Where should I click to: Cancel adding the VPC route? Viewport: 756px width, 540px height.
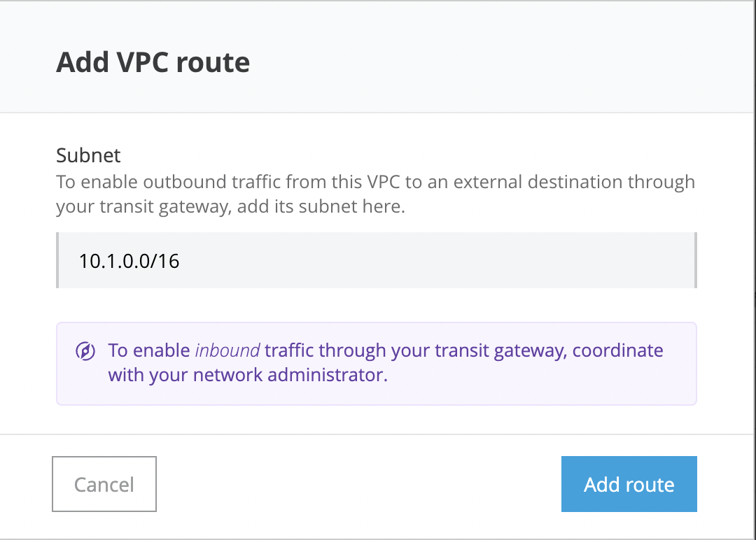point(104,484)
